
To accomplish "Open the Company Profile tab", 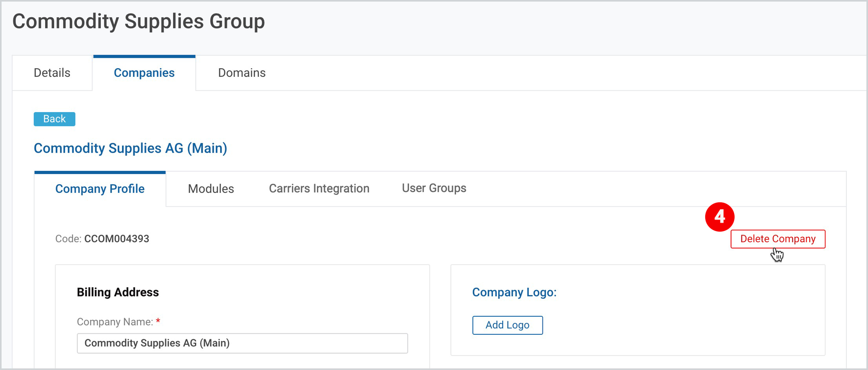I will pyautogui.click(x=100, y=189).
